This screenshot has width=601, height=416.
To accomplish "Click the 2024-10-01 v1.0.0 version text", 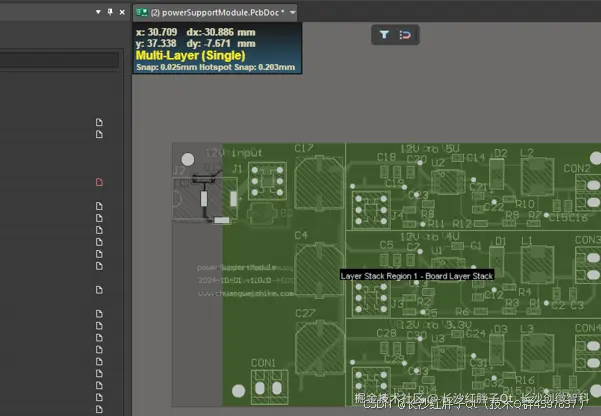I will pyautogui.click(x=235, y=280).
